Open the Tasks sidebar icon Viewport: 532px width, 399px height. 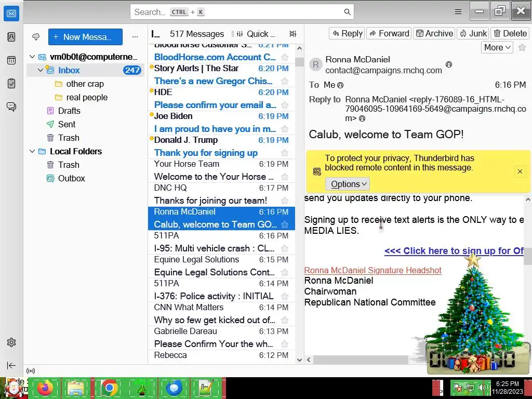(11, 84)
